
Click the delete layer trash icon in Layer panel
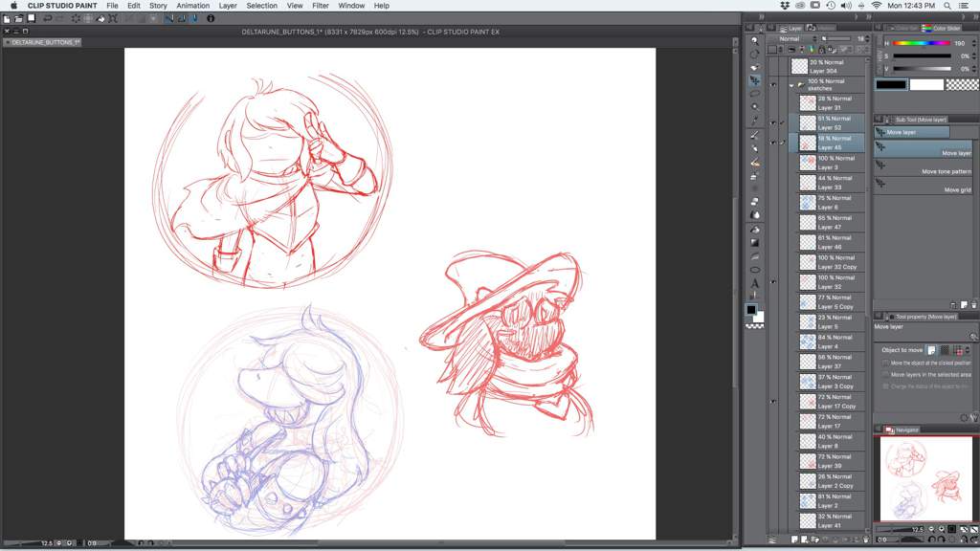(865, 540)
